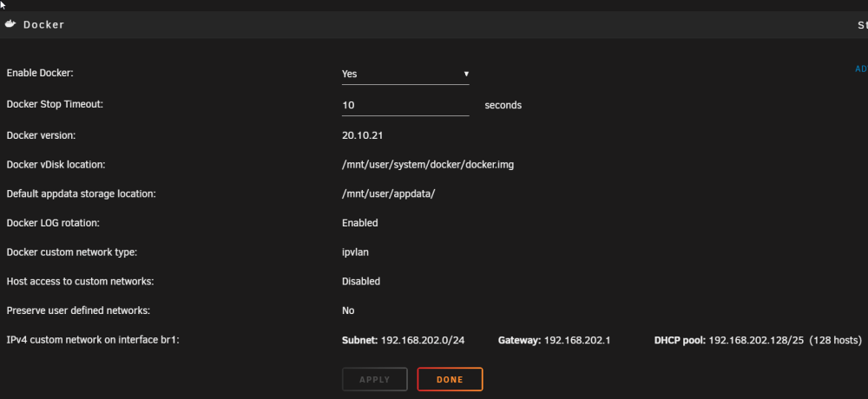Click the Subnet 192.168.202.0/24 text

click(x=404, y=340)
